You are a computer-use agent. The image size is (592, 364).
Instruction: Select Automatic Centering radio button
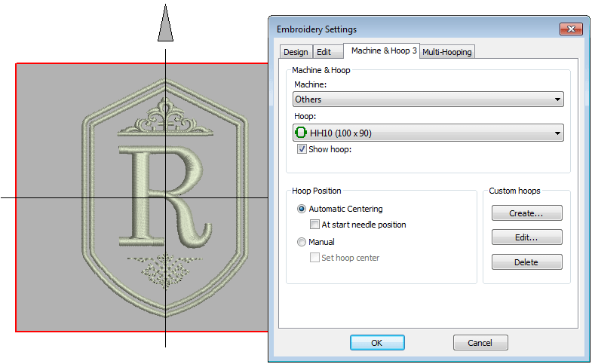pyautogui.click(x=302, y=209)
